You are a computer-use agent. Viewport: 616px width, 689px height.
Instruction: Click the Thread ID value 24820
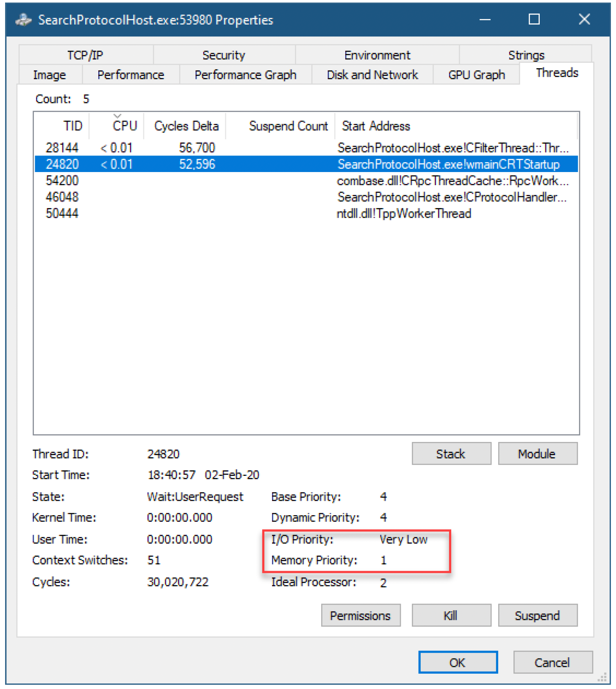[x=163, y=454]
